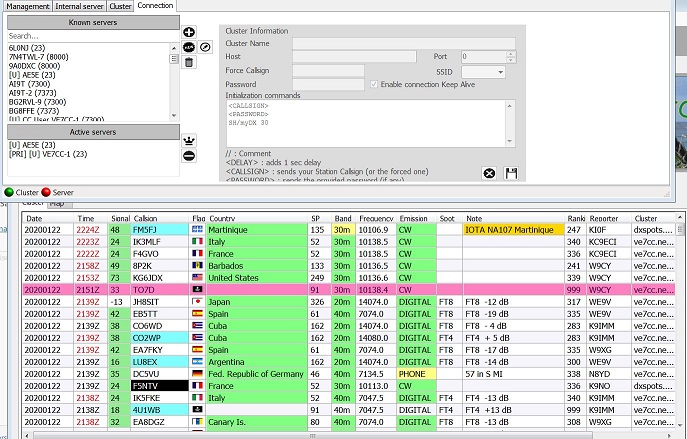This screenshot has width=687, height=439.
Task: Click the Cluster Name input field
Action: 404,43
